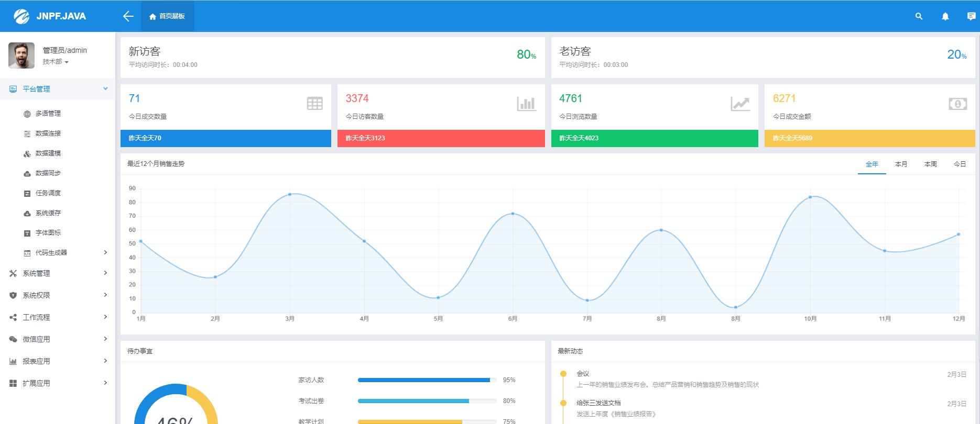This screenshot has width=980, height=424.
Task: Click the 80% new visitor value
Action: click(527, 54)
